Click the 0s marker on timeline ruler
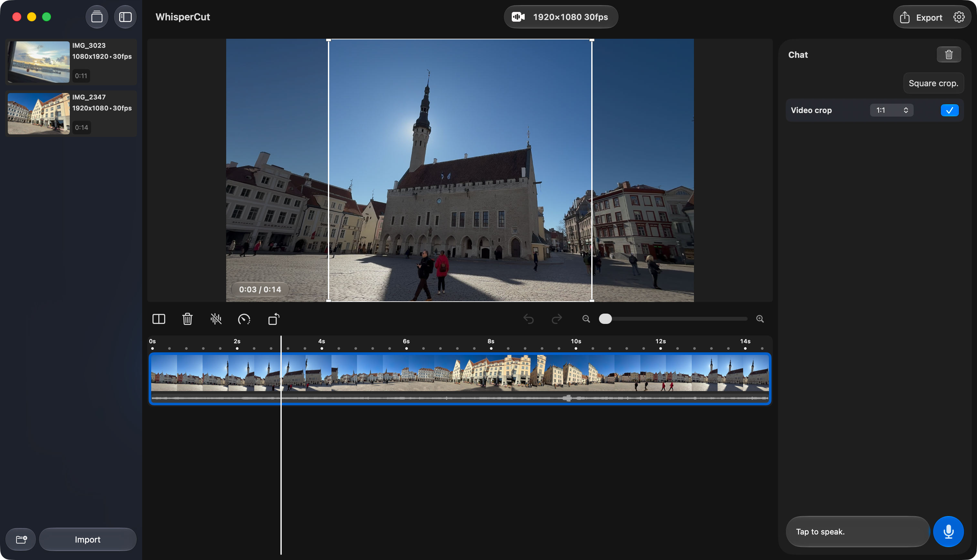The height and width of the screenshot is (560, 977). point(152,341)
